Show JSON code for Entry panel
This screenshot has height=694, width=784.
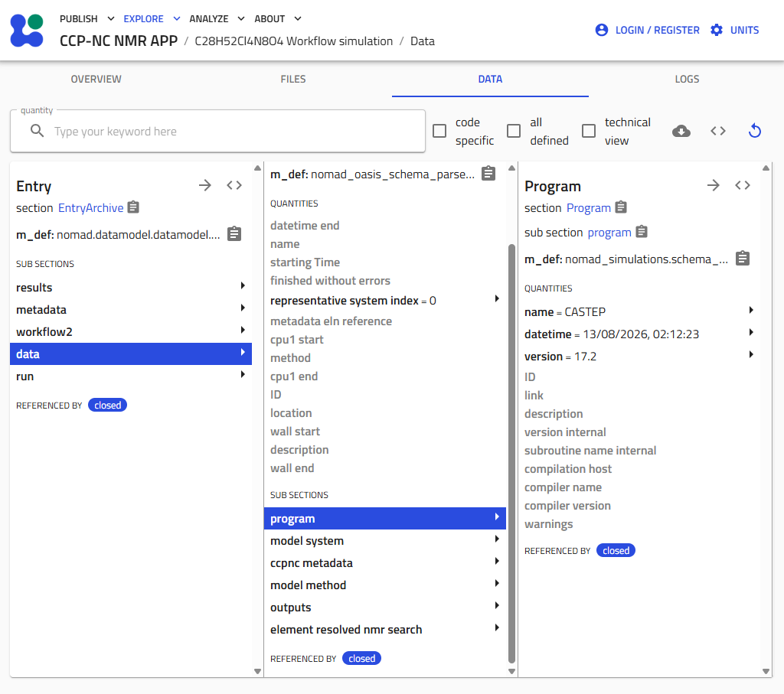[x=234, y=185]
